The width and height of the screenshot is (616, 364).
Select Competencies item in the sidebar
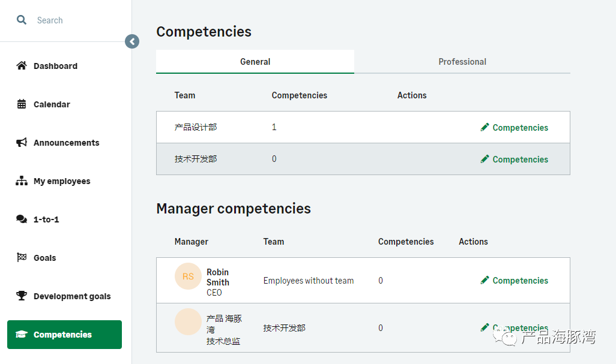point(64,335)
